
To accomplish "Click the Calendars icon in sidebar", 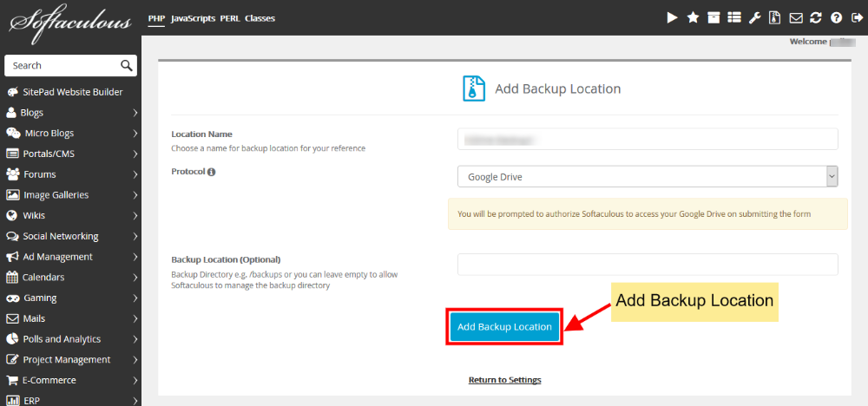I will click(x=11, y=277).
